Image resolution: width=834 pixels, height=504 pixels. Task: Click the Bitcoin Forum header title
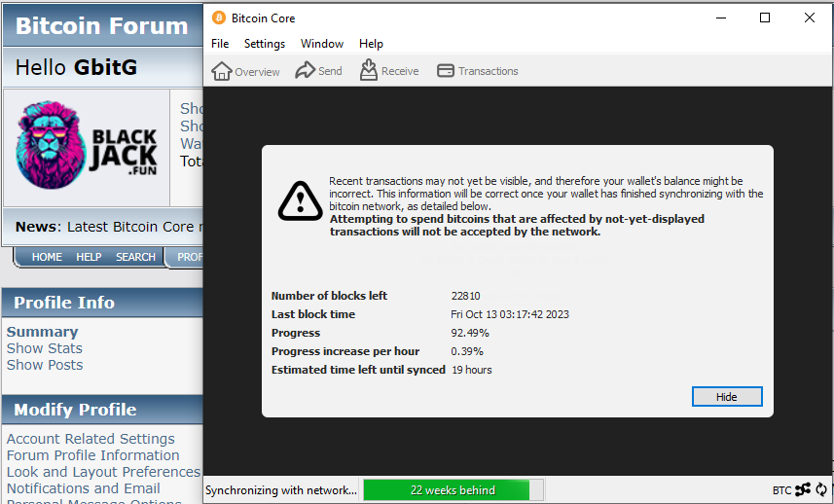click(x=101, y=25)
